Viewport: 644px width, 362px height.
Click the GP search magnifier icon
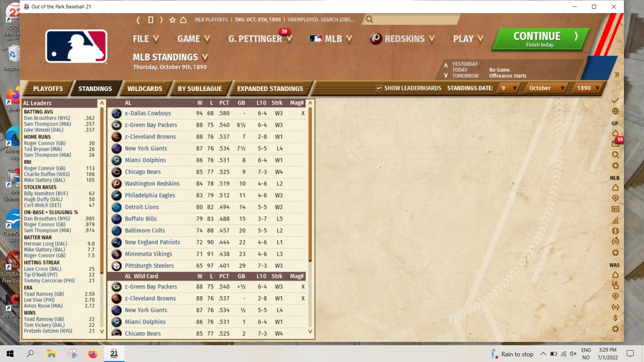615,155
